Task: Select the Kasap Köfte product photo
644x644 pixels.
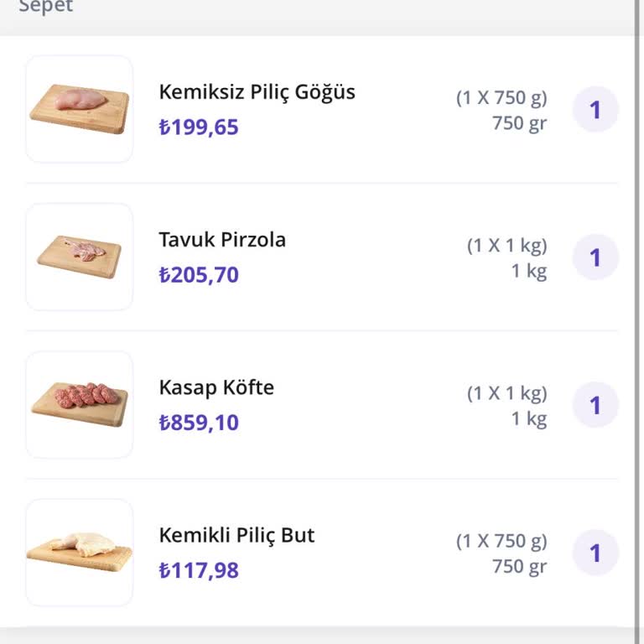Action: click(80, 404)
